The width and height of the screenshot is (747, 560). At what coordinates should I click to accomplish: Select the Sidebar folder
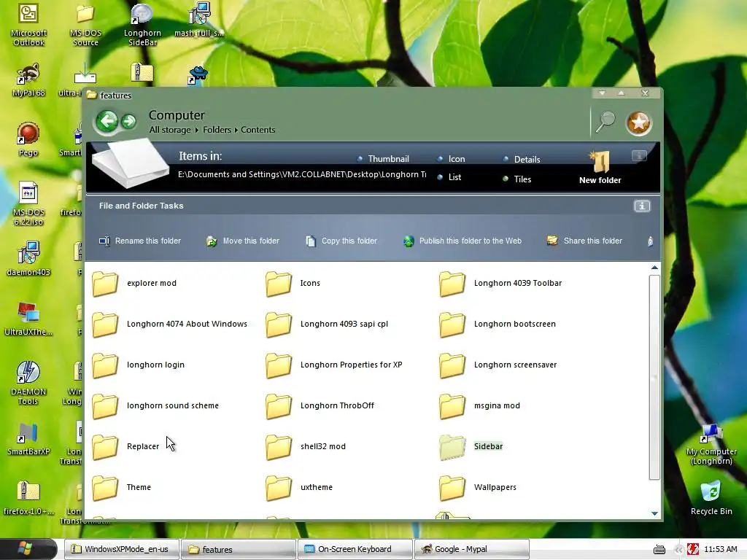coord(471,447)
